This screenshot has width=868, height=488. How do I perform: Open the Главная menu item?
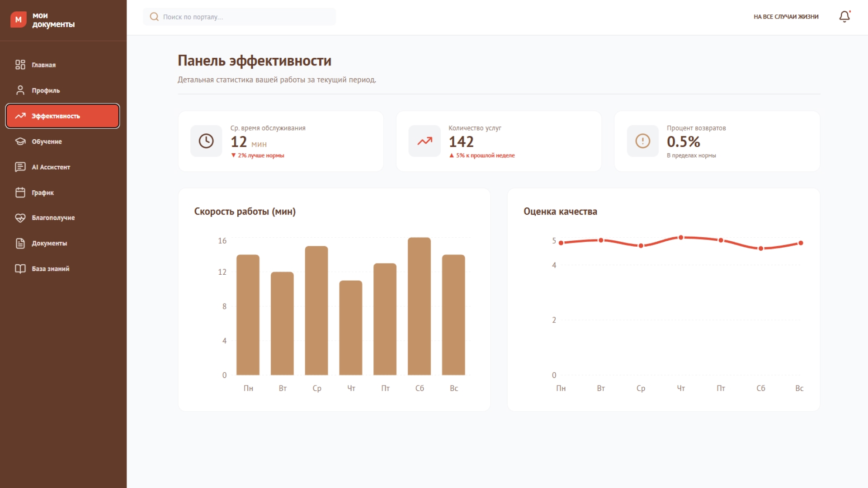click(44, 65)
